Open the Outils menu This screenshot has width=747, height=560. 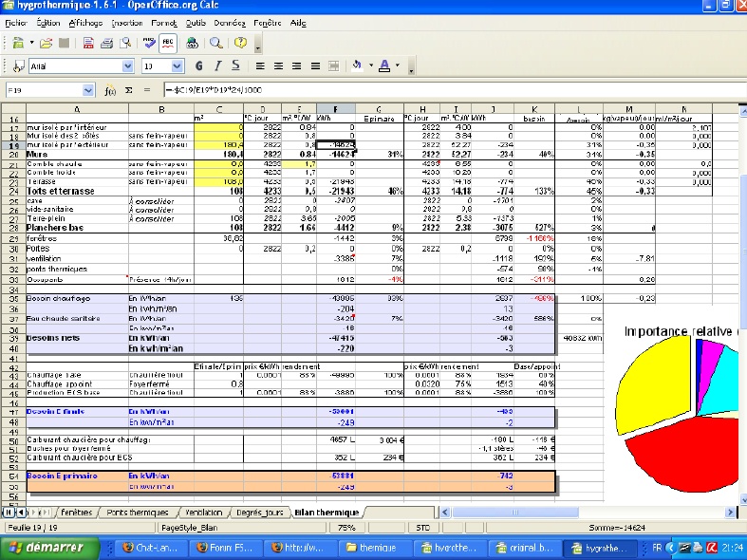click(x=196, y=23)
